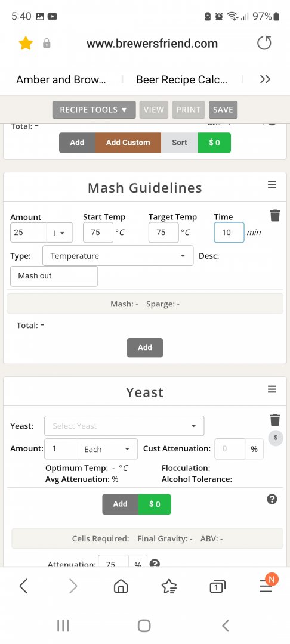The width and height of the screenshot is (290, 644).
Task: Focus the mash Time input field
Action: coord(229,233)
